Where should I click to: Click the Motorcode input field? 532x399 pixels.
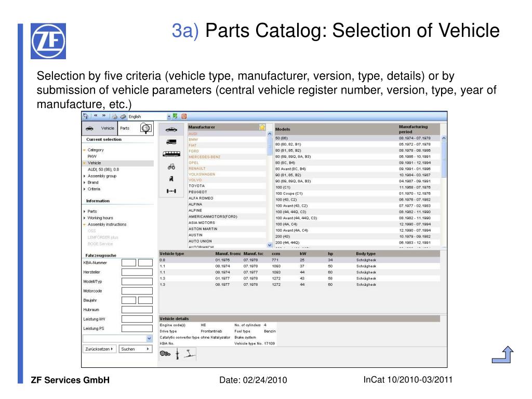[x=137, y=291]
